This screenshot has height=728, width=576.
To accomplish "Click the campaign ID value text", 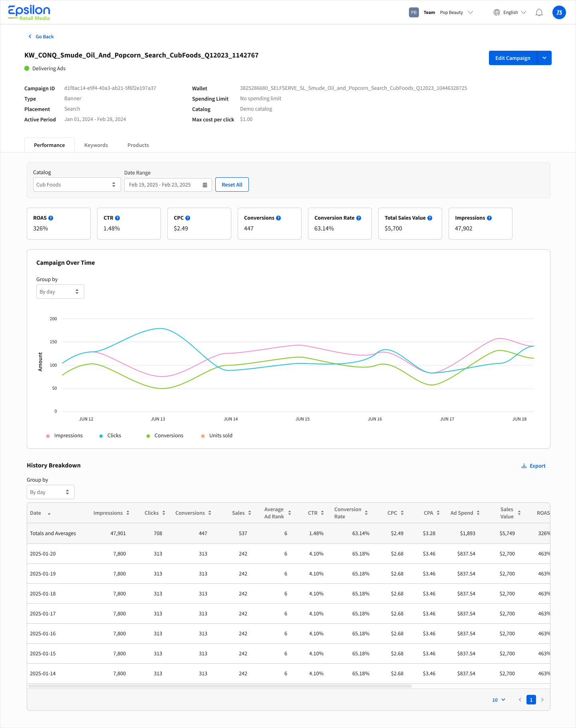I will pos(110,88).
